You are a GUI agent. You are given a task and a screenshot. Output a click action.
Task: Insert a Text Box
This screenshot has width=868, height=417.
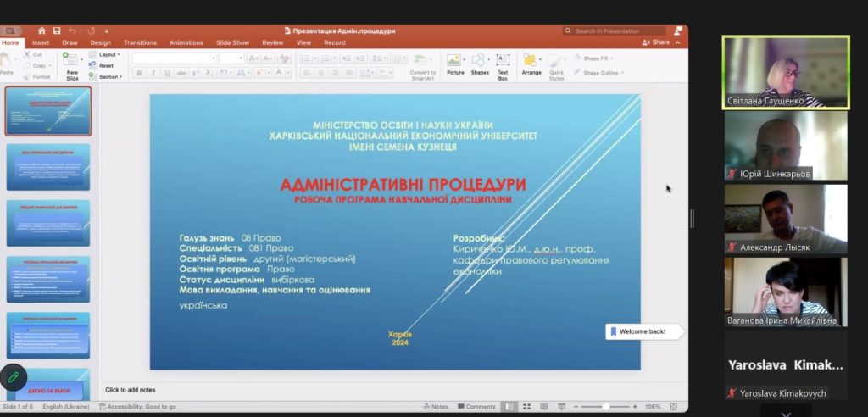(503, 67)
